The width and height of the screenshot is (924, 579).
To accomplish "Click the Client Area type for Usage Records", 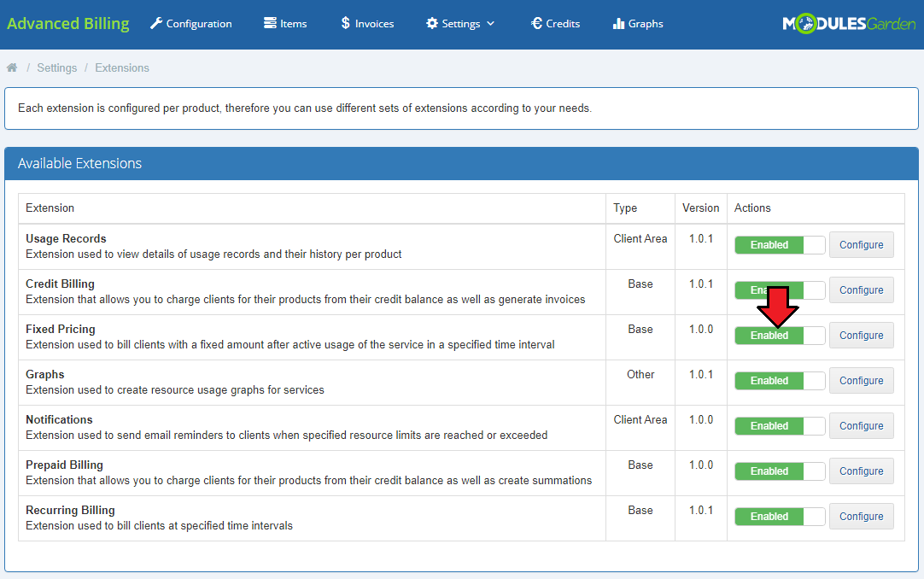I will pos(640,238).
